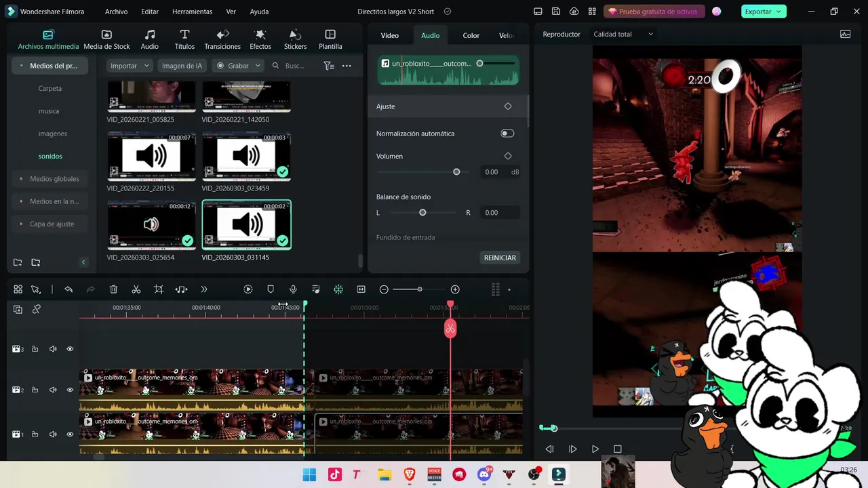The height and width of the screenshot is (488, 868).
Task: Add a marker with shield icon
Action: [271, 289]
